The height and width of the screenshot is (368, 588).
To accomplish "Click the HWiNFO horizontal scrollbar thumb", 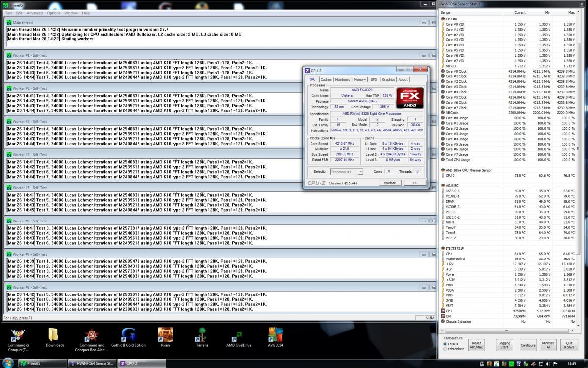I will 506,331.
